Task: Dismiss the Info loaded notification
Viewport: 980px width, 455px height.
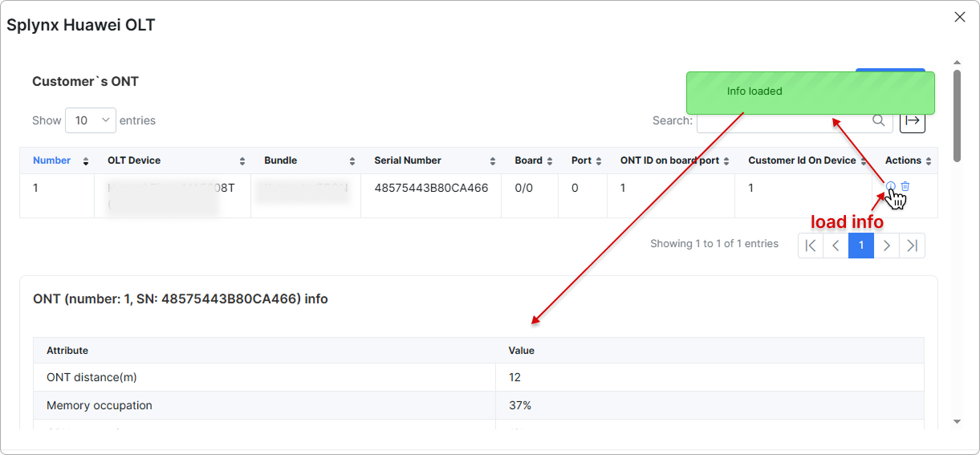Action: coord(811,92)
